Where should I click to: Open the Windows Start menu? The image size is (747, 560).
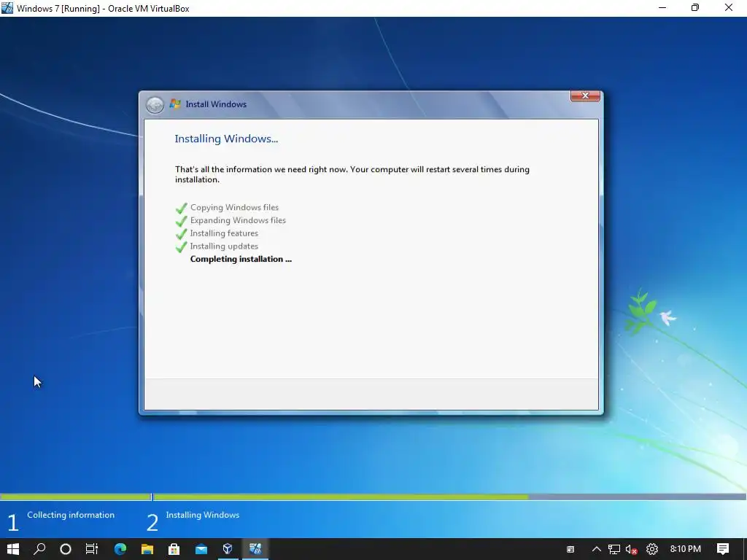tap(13, 549)
